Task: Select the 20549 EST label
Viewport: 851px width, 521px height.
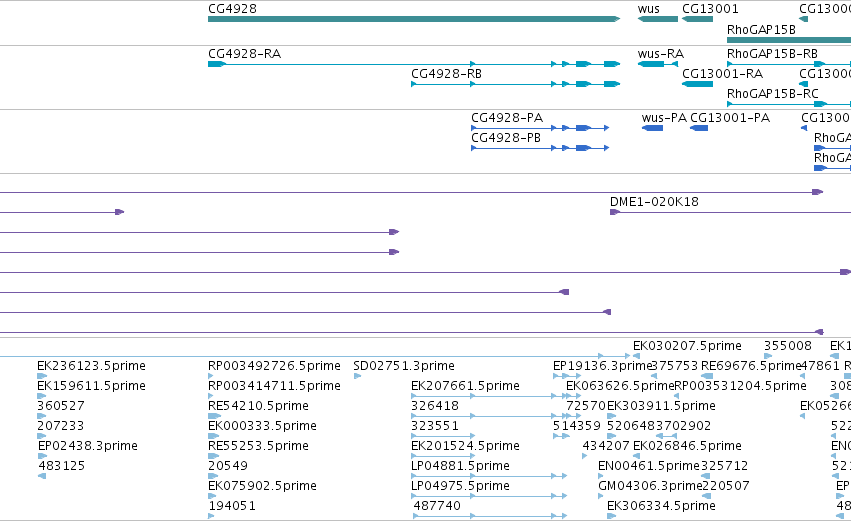Action: point(228,466)
